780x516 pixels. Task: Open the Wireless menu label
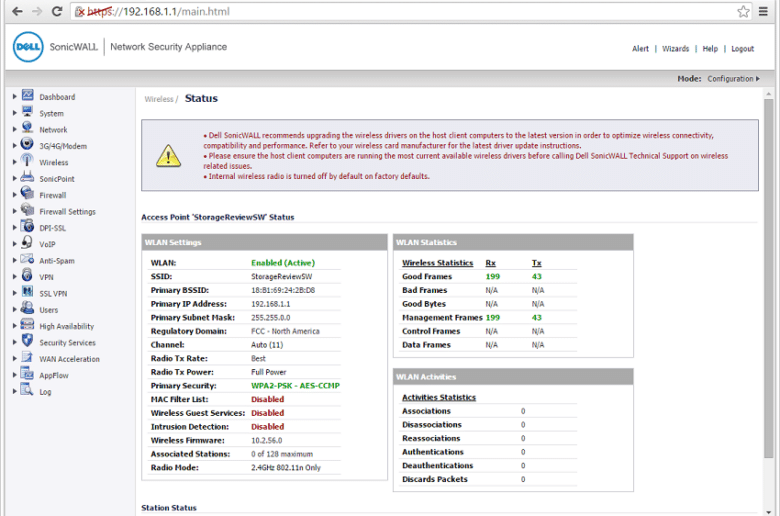point(54,163)
